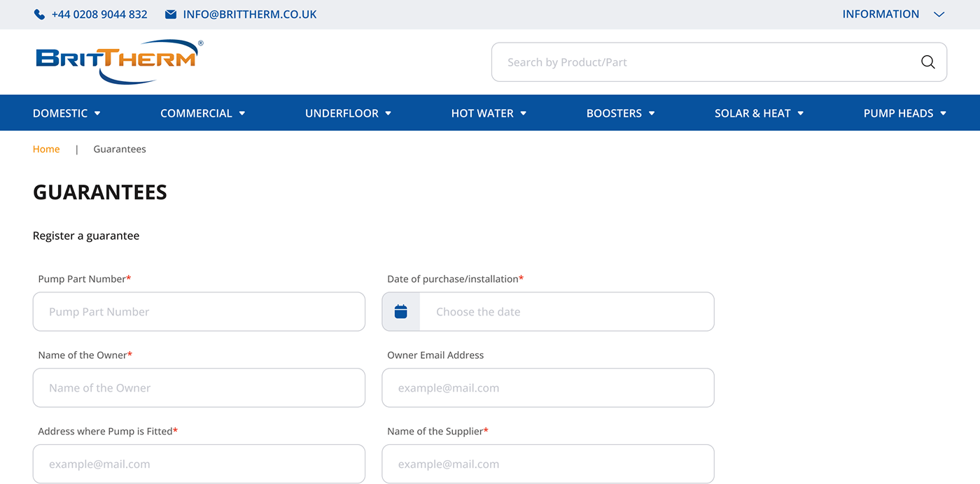Expand the Information dropdown chevron

(939, 15)
